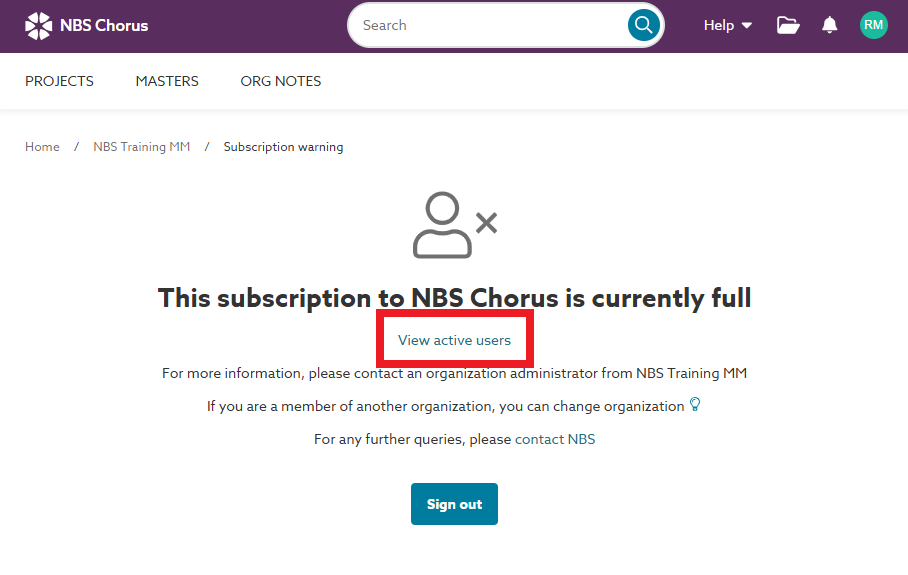
Task: Click the NBS Chorus snowflake logo icon
Action: [x=38, y=26]
